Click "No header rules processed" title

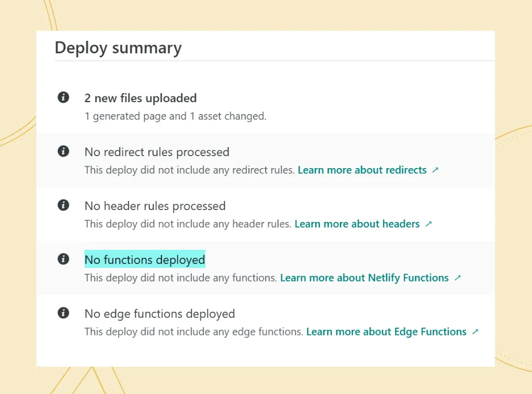(155, 206)
